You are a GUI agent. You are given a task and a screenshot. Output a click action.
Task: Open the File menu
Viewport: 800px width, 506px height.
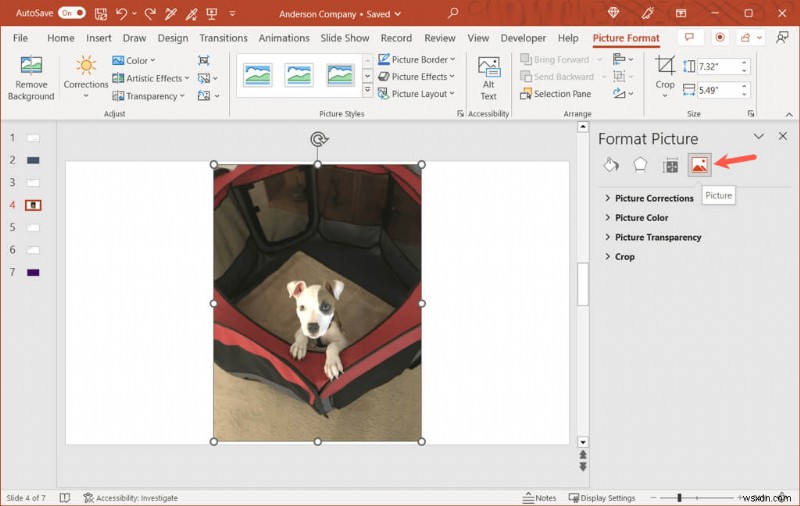tap(20, 38)
